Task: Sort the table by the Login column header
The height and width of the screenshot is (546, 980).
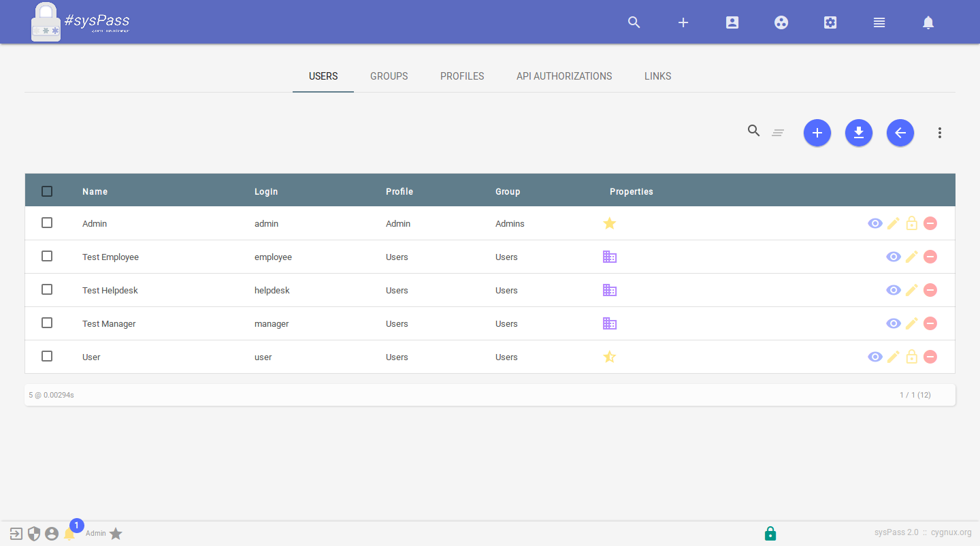Action: [266, 191]
